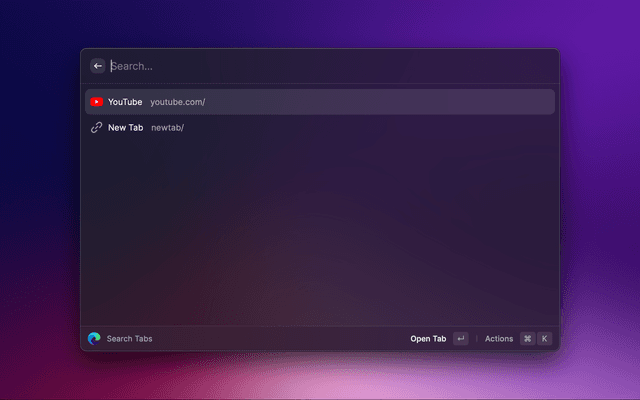
Task: Click the red YouTube play icon
Action: (96, 102)
